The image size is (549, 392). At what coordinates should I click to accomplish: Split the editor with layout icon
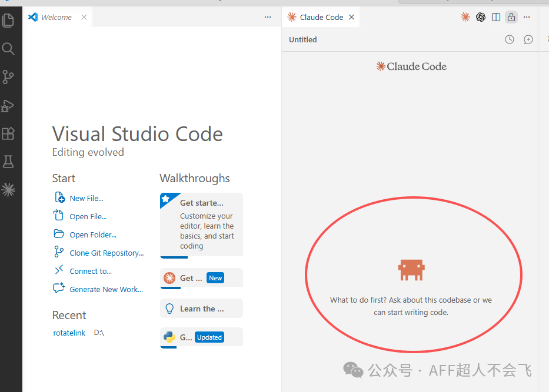coord(496,17)
